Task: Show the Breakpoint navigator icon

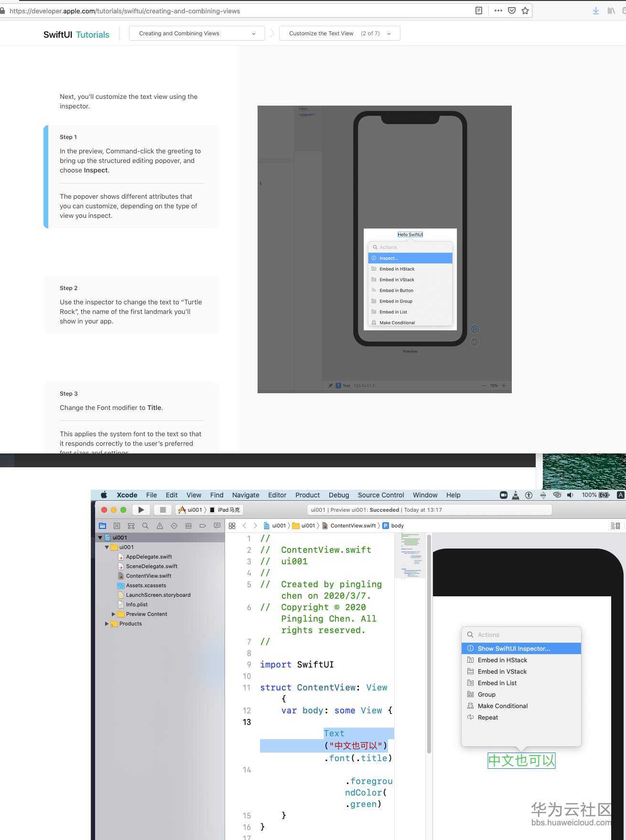Action: click(x=203, y=526)
